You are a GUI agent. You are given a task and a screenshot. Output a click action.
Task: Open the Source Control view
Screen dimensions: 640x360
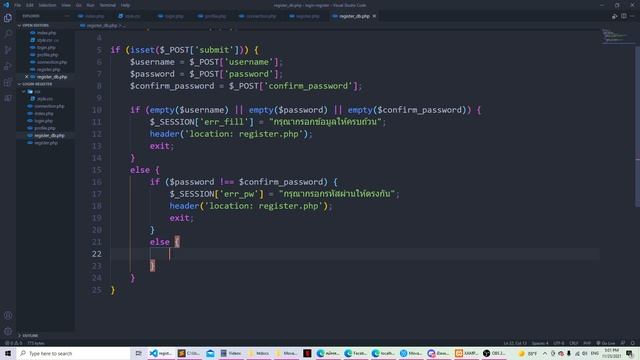pyautogui.click(x=8, y=50)
